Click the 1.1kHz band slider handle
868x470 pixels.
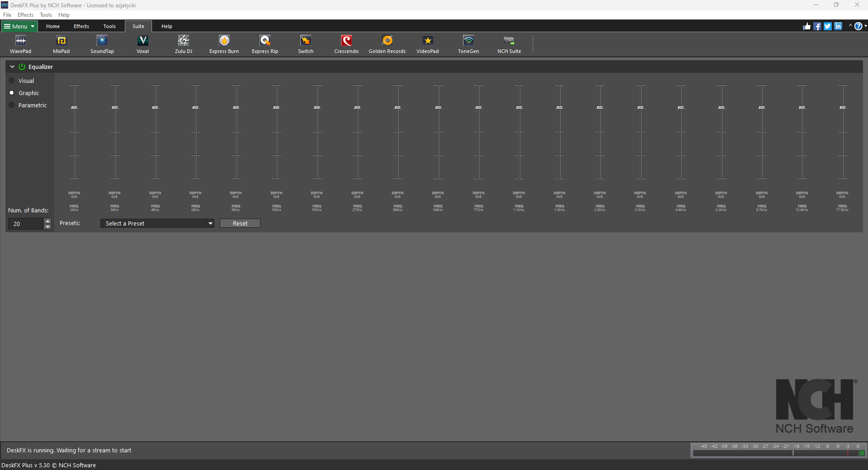(x=519, y=107)
